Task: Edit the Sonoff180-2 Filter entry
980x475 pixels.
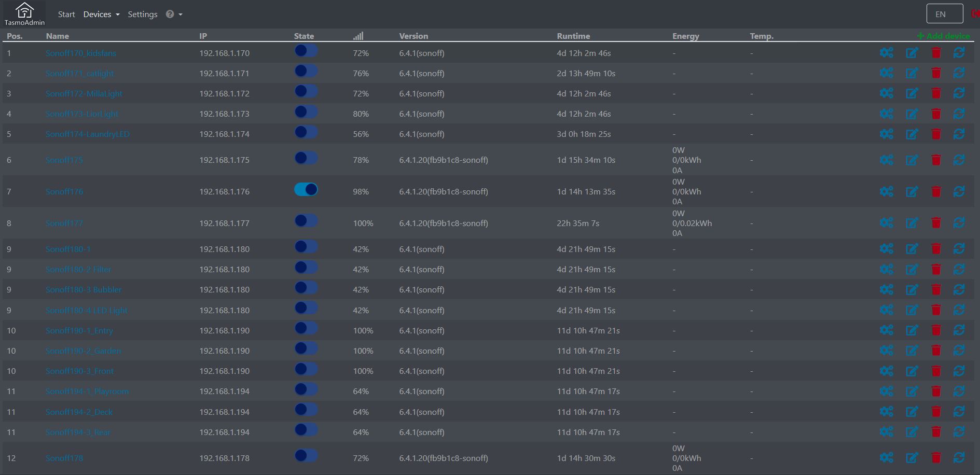Action: click(x=912, y=269)
